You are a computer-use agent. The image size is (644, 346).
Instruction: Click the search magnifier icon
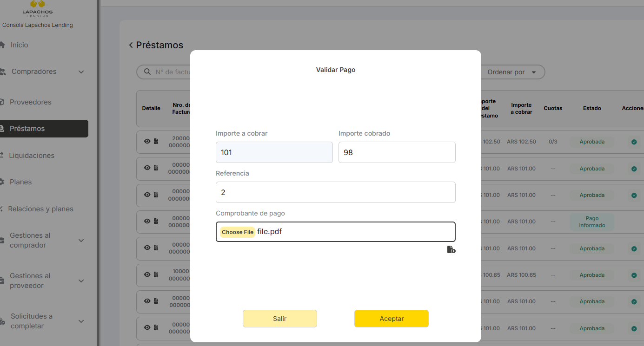point(147,72)
